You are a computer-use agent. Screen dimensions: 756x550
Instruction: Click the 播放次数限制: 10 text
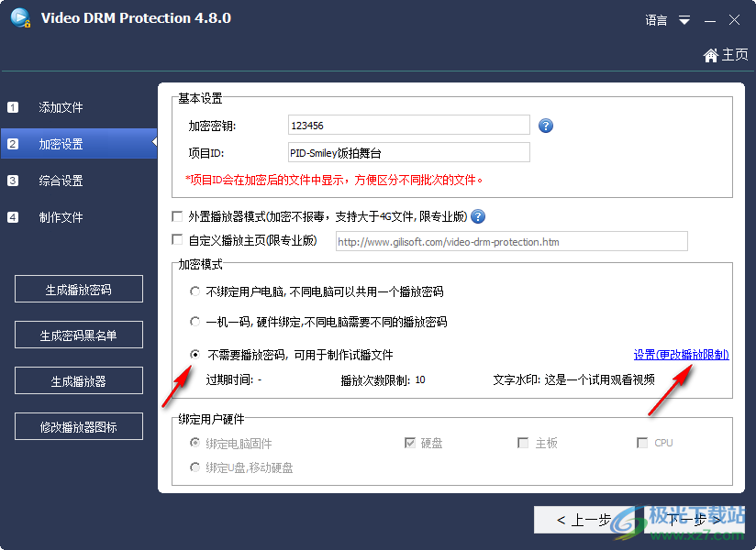click(383, 380)
